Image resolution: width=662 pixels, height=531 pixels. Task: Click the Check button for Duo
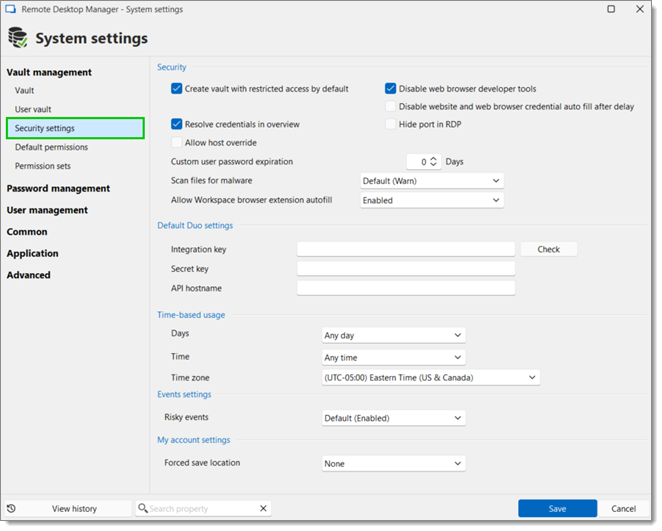(548, 249)
